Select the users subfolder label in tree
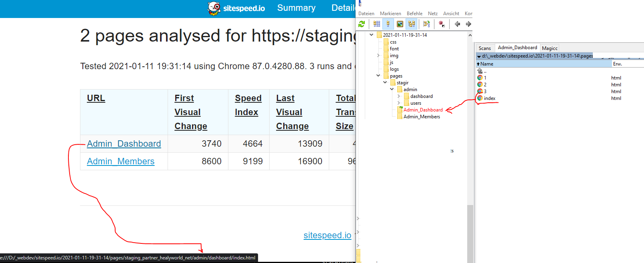The width and height of the screenshot is (644, 263). click(x=416, y=103)
